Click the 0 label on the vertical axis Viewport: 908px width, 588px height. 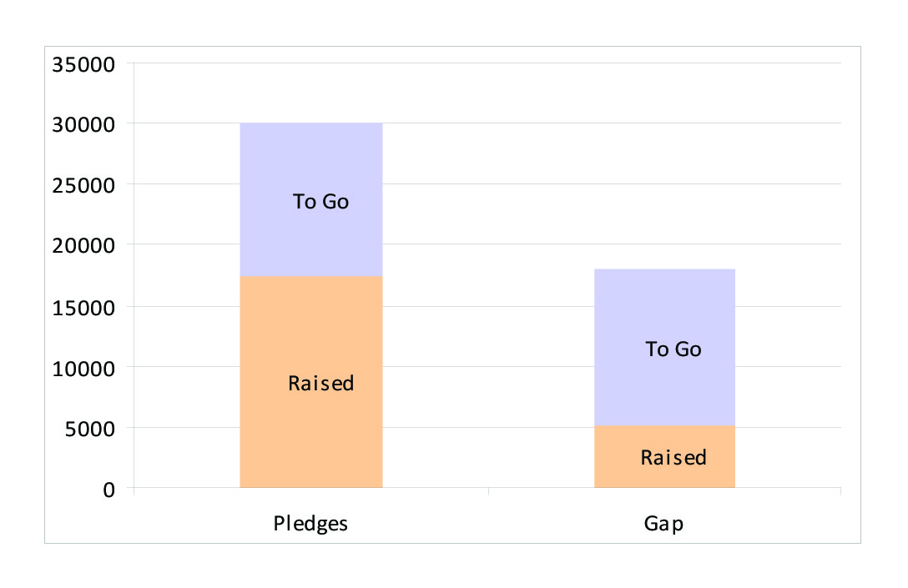tap(109, 490)
